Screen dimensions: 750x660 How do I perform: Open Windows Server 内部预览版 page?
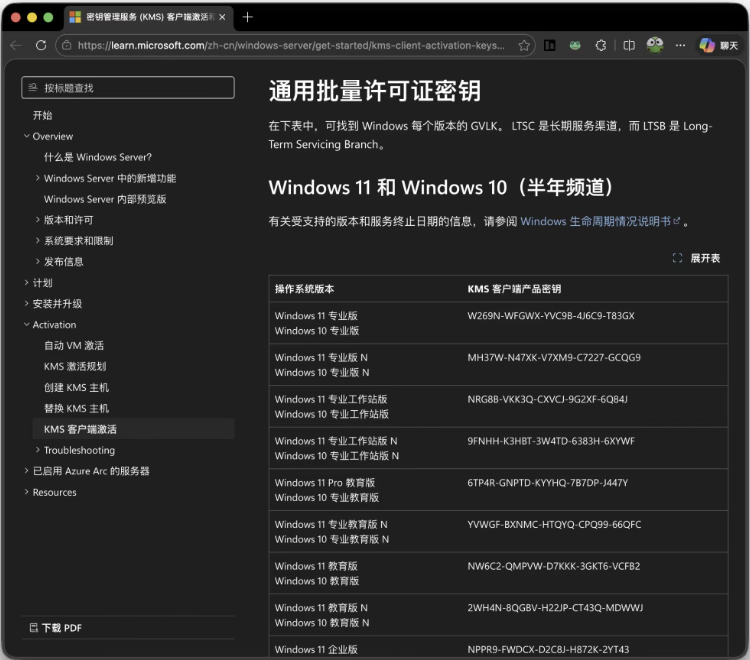click(x=105, y=199)
